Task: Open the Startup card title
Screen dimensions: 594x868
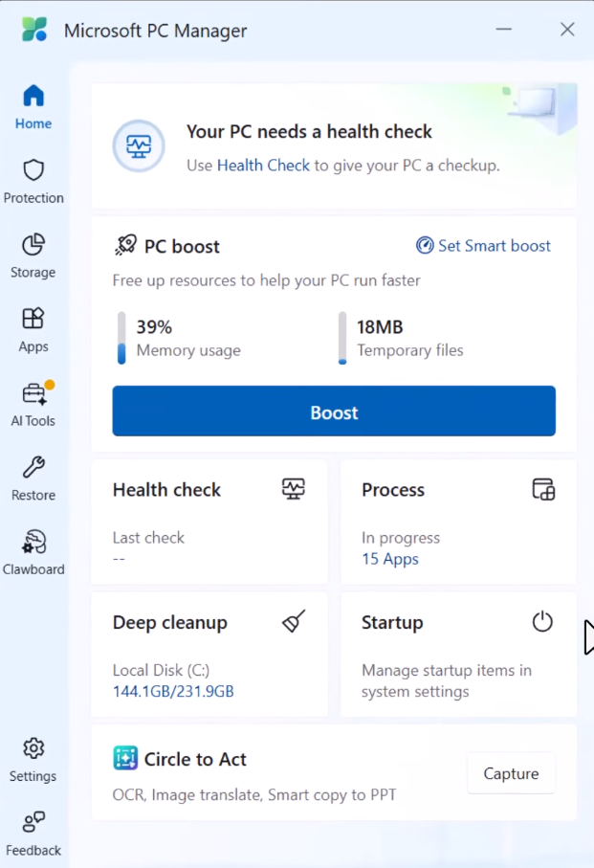Action: pyautogui.click(x=392, y=623)
